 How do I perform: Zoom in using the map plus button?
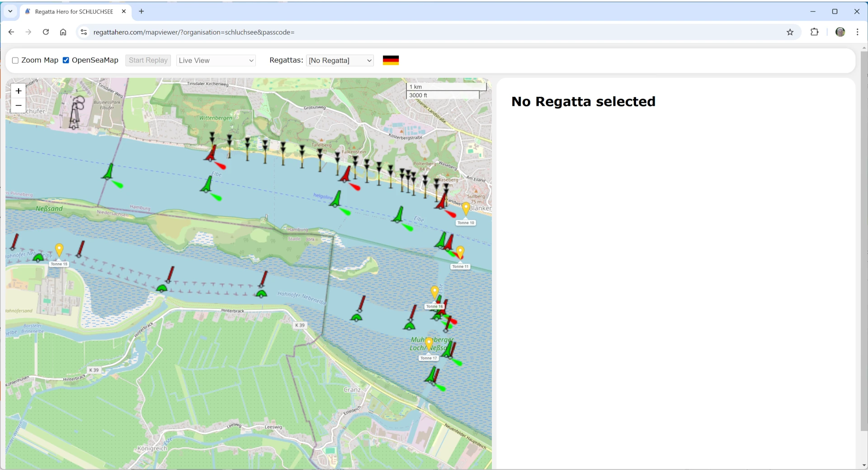[x=19, y=91]
